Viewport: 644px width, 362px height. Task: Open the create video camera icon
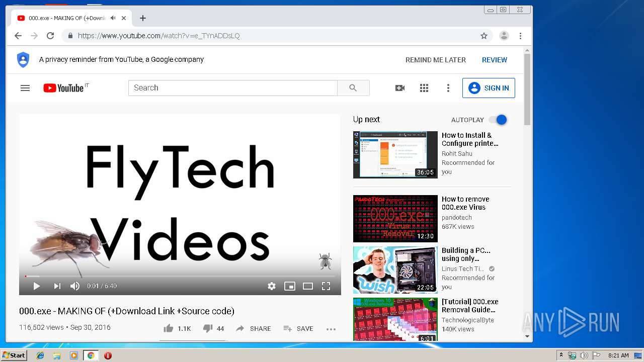[400, 88]
